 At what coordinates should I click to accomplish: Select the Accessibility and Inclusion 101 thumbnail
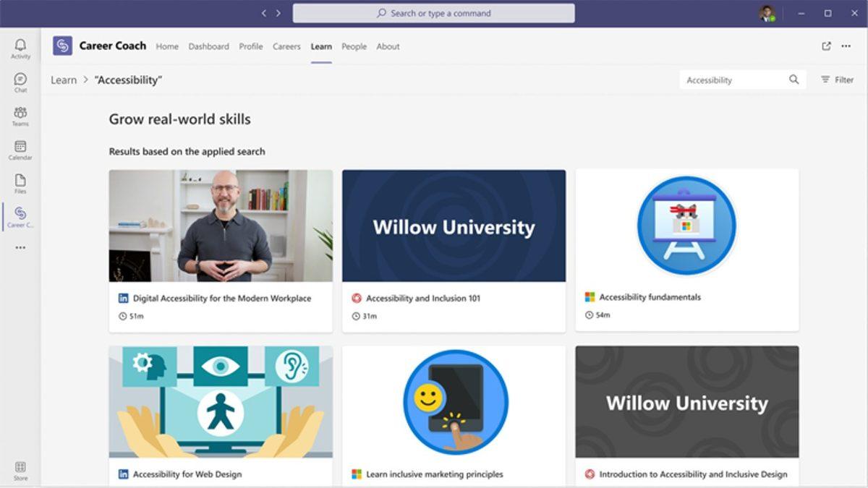[x=454, y=226]
